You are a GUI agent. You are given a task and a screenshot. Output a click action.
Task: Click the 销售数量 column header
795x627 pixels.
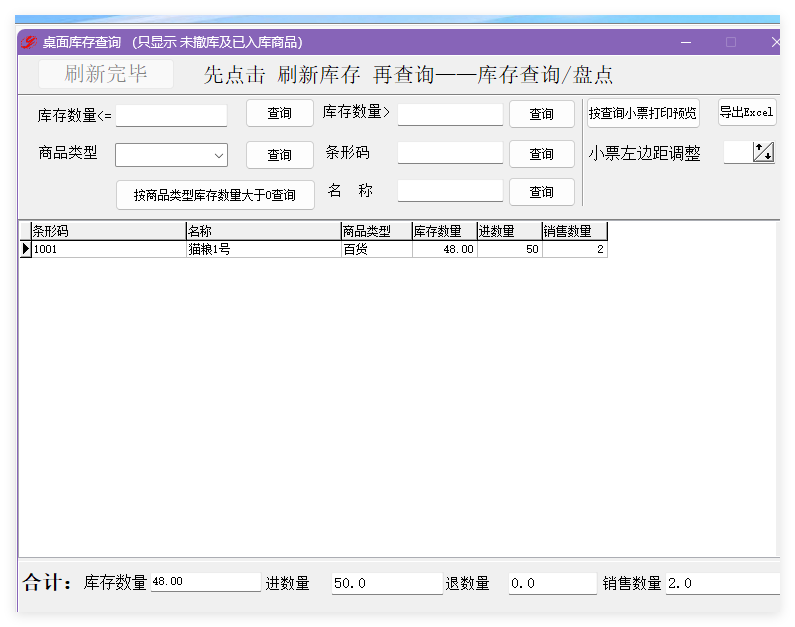[x=574, y=231]
